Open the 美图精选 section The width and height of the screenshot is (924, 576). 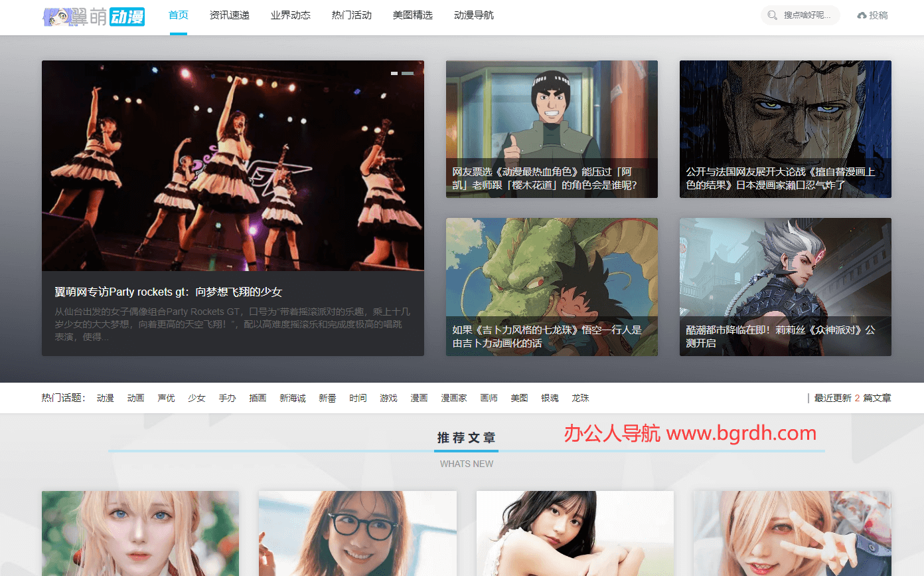click(412, 14)
